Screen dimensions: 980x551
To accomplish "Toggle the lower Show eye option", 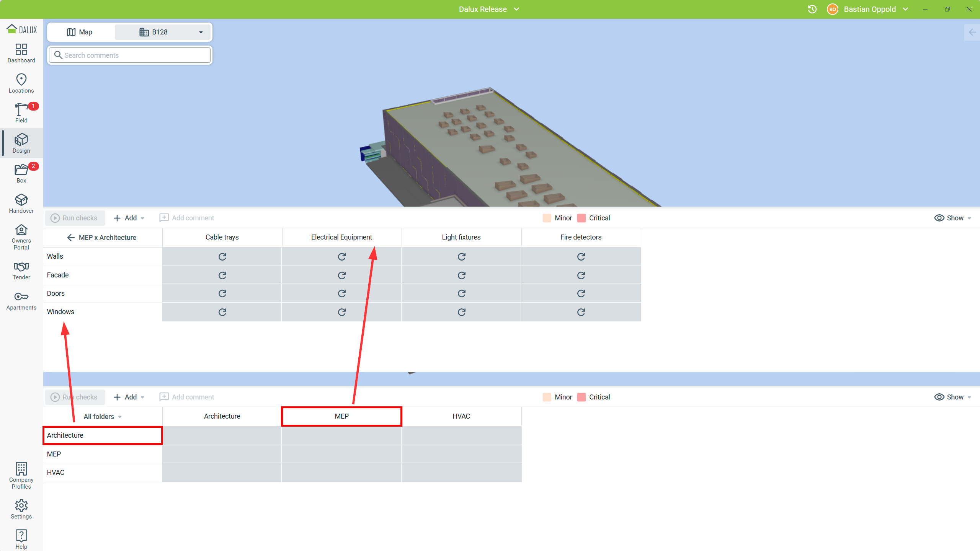I will (x=952, y=397).
